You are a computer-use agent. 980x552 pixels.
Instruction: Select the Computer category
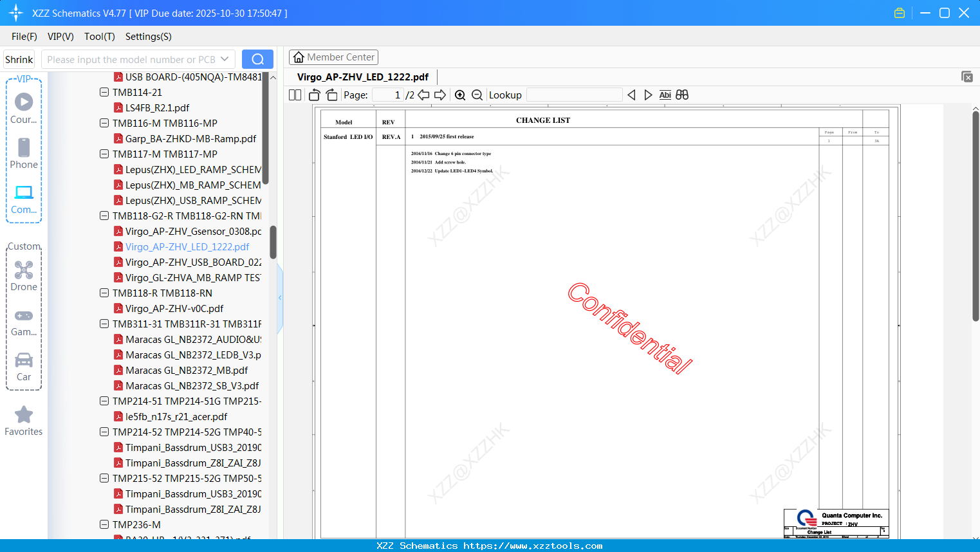tap(24, 199)
